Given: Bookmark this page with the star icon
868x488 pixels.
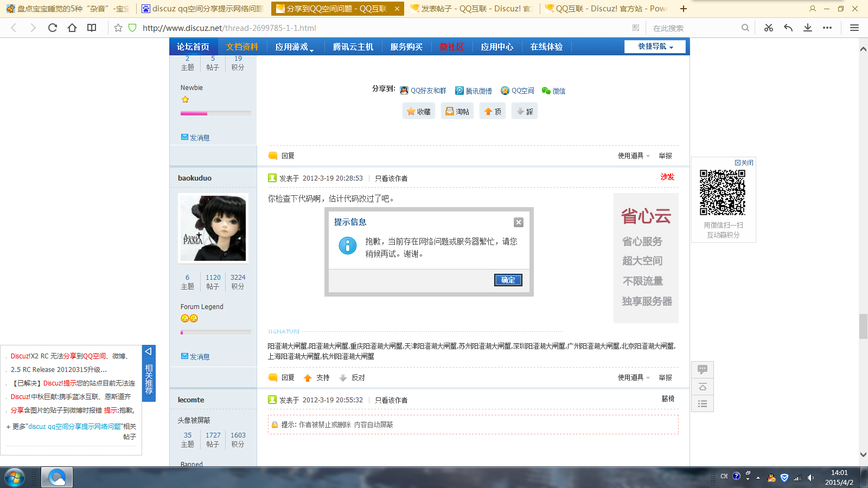Looking at the screenshot, I should pos(118,28).
